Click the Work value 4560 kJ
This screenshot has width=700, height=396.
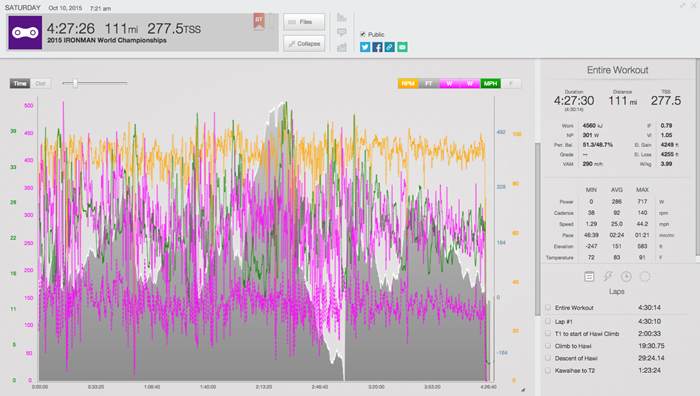pyautogui.click(x=592, y=125)
